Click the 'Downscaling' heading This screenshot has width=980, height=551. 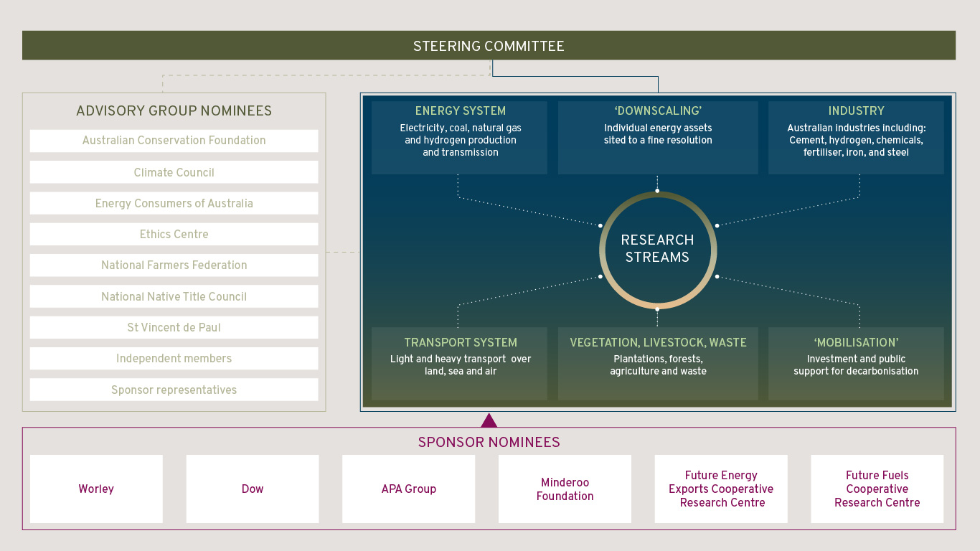[658, 110]
